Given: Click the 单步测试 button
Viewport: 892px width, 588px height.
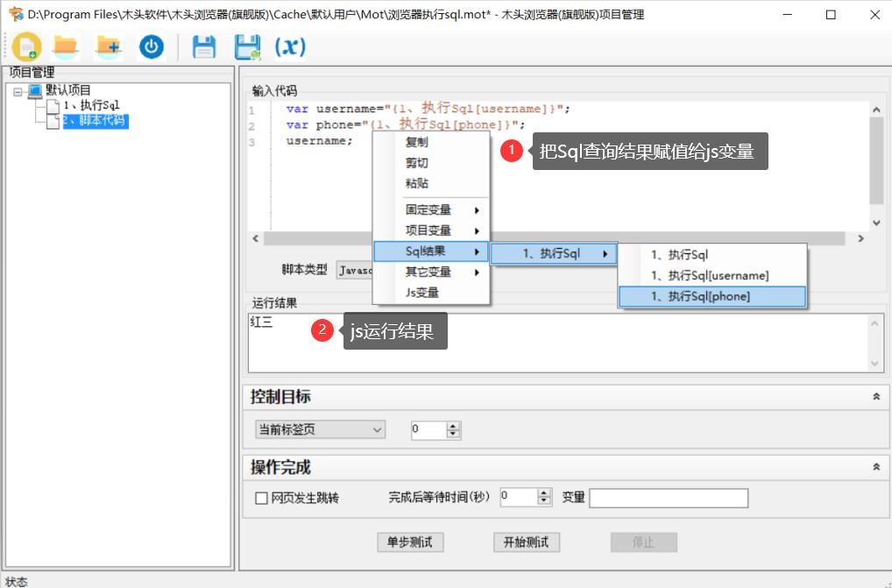Looking at the screenshot, I should pyautogui.click(x=412, y=542).
